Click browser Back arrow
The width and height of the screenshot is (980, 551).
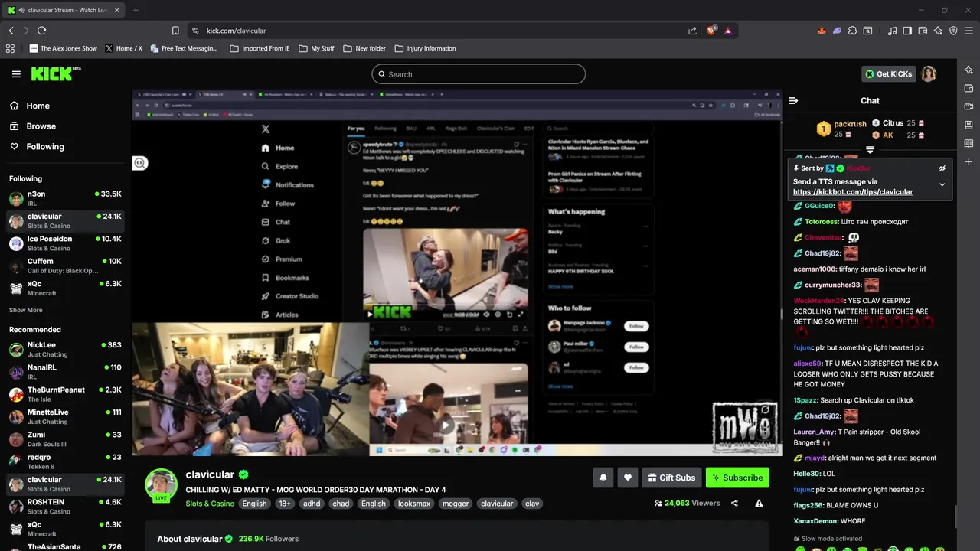tap(11, 31)
